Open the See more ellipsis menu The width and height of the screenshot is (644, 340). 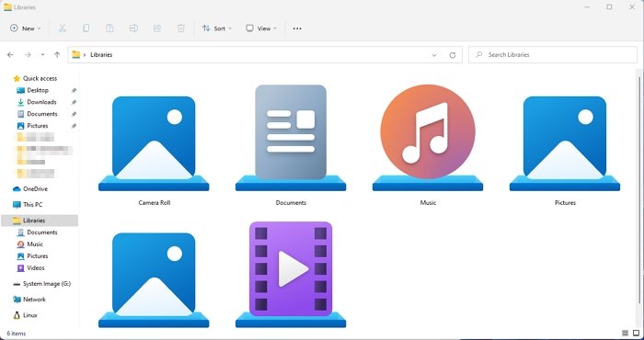[x=297, y=28]
